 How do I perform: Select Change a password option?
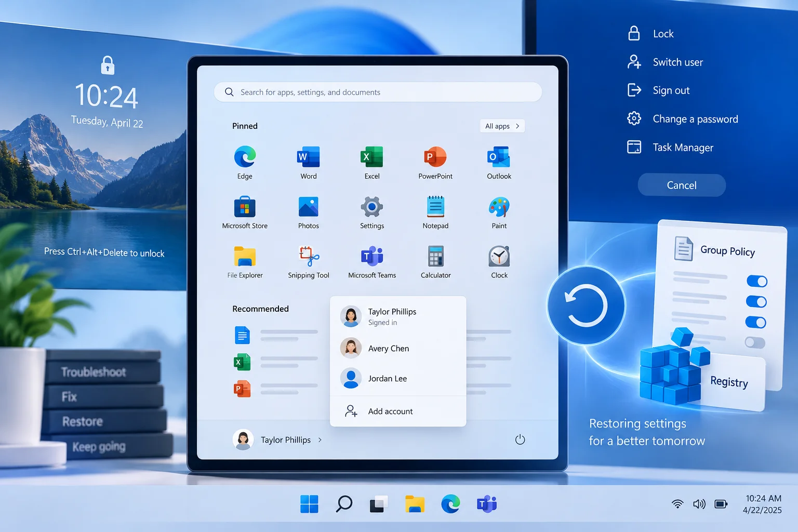pos(682,119)
